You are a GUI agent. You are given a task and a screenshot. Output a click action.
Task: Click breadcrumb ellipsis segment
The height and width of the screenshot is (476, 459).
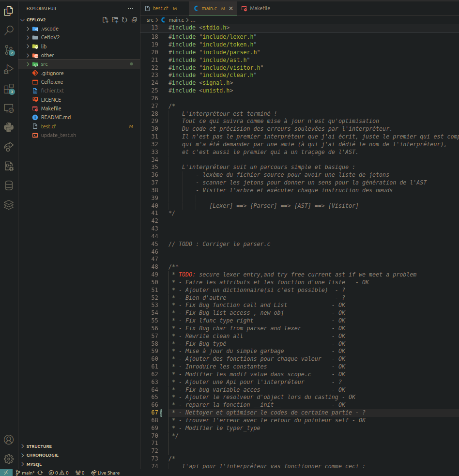pos(193,20)
